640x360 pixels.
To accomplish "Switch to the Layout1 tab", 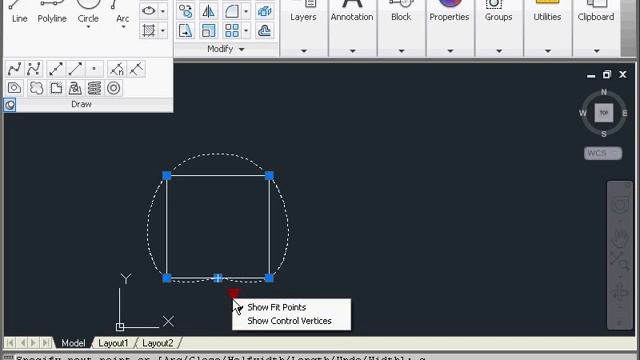I will coord(113,343).
